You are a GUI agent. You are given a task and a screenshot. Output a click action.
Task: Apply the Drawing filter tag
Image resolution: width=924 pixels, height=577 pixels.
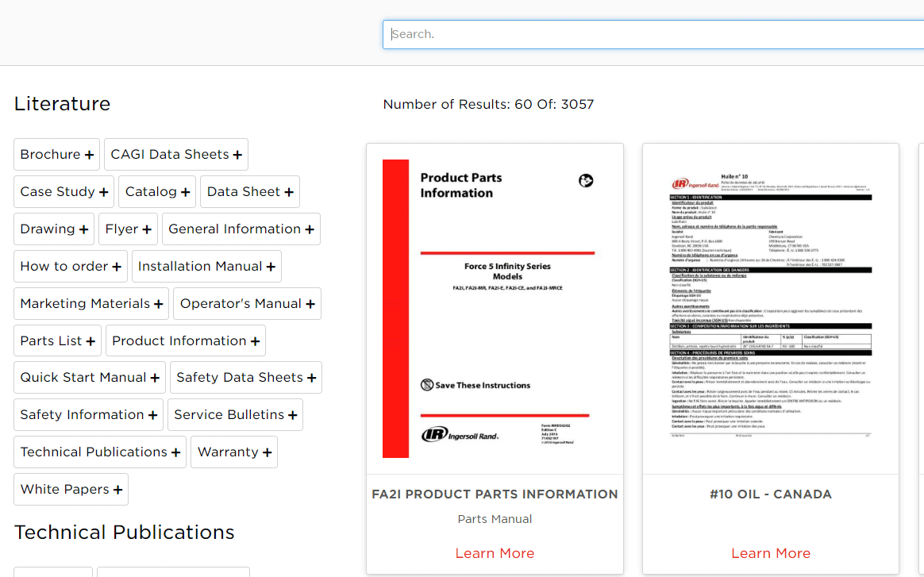(54, 229)
